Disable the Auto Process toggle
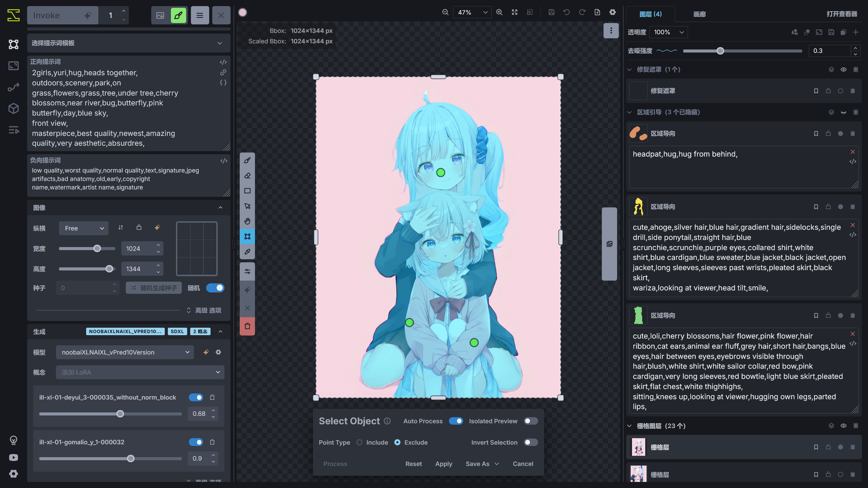This screenshot has height=488, width=868. point(456,421)
